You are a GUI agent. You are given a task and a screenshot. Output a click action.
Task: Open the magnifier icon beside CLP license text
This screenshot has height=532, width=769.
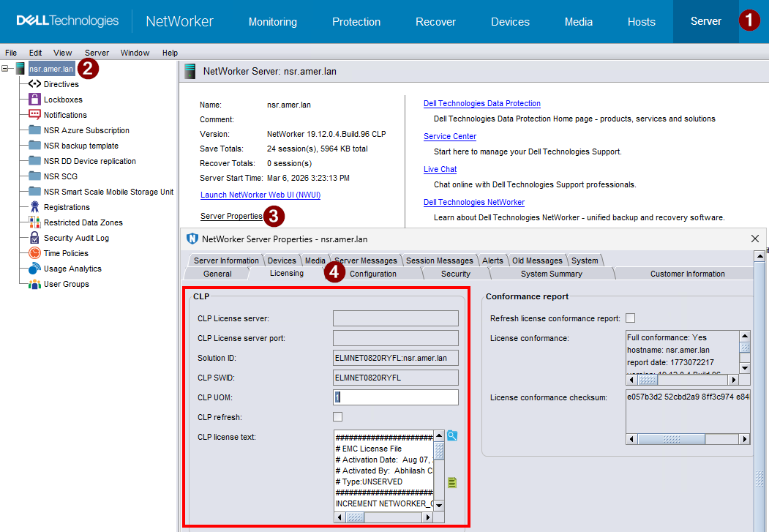click(x=452, y=435)
